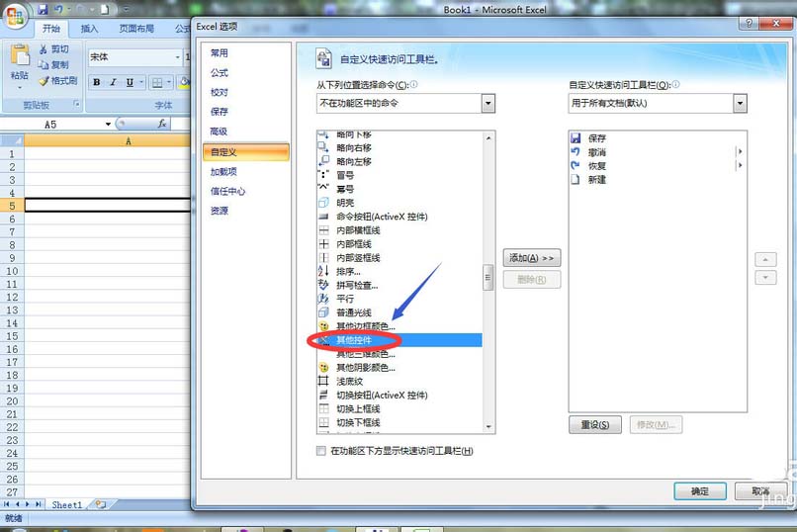The height and width of the screenshot is (532, 797).
Task: Select 其他控件 highlighted command
Action: coord(399,340)
